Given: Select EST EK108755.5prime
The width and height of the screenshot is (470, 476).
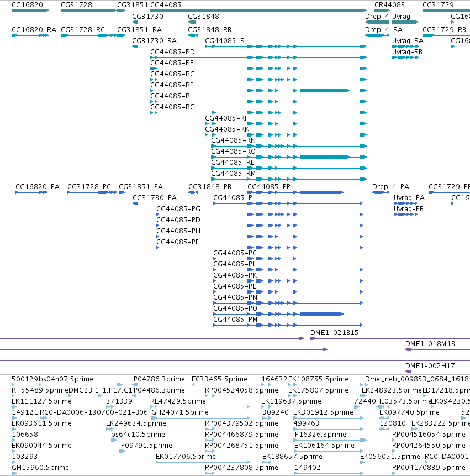Looking at the screenshot, I should [x=325, y=385].
